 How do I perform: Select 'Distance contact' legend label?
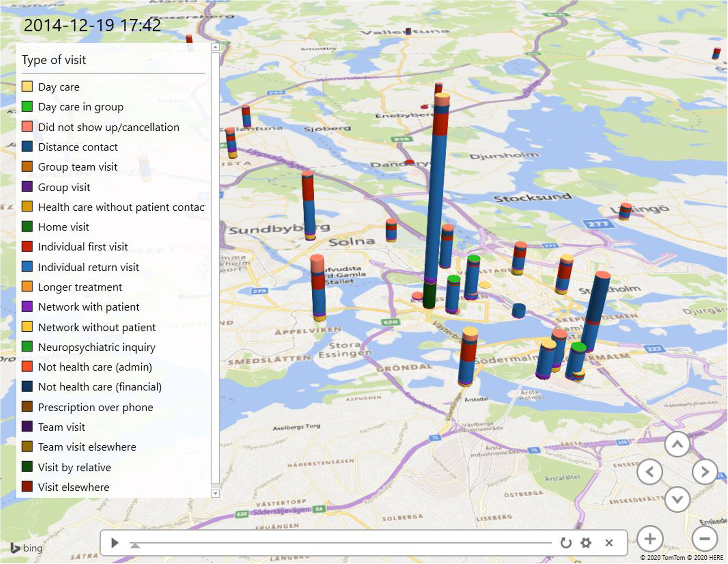point(78,147)
